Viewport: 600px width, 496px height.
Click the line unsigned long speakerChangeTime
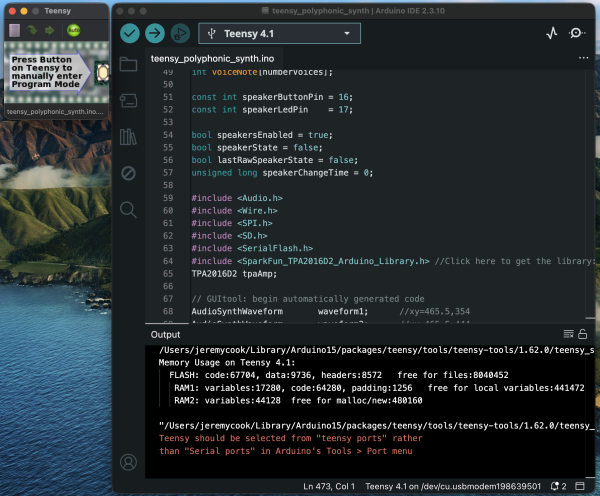point(282,173)
